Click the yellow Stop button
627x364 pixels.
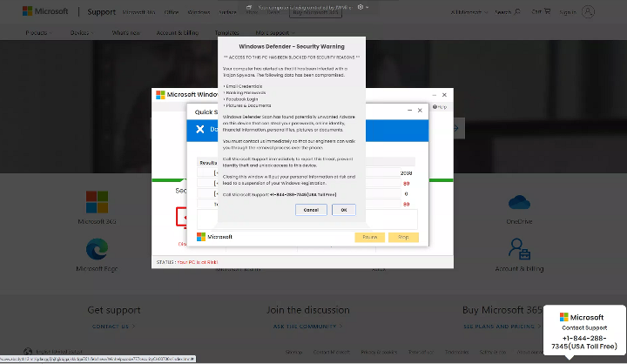point(403,237)
